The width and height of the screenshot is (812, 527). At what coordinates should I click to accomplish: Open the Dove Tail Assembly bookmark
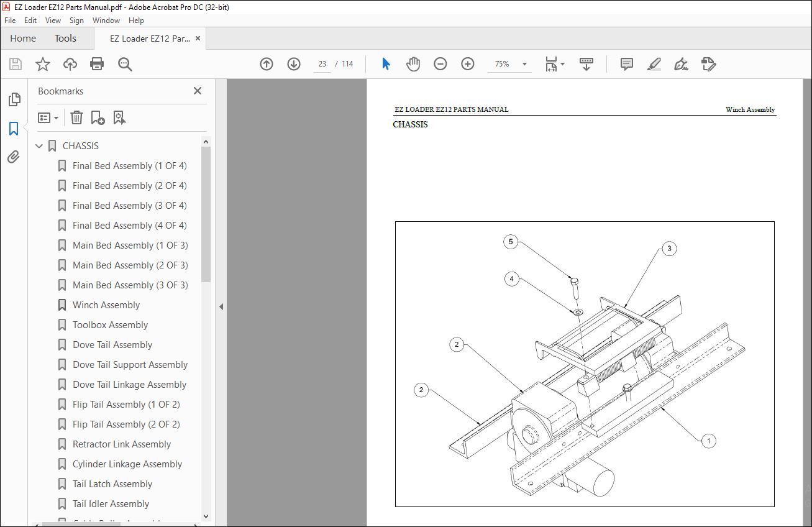112,345
